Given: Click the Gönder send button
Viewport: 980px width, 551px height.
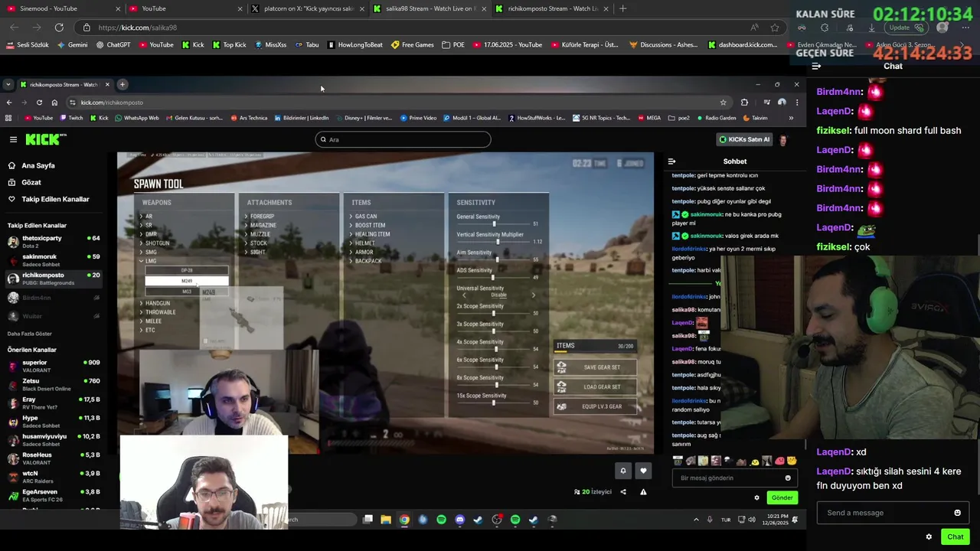Looking at the screenshot, I should coord(782,497).
